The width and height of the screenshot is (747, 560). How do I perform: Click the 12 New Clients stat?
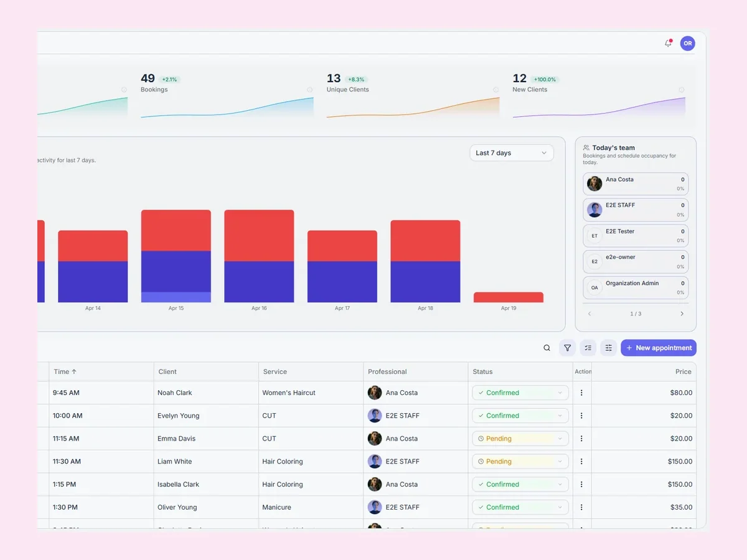pyautogui.click(x=536, y=83)
